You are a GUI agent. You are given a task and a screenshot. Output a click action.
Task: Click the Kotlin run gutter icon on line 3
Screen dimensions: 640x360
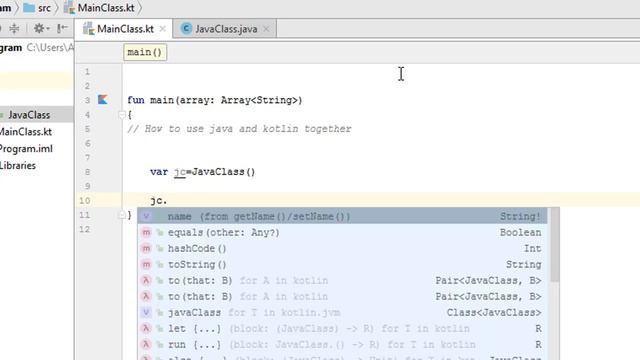[x=102, y=100]
